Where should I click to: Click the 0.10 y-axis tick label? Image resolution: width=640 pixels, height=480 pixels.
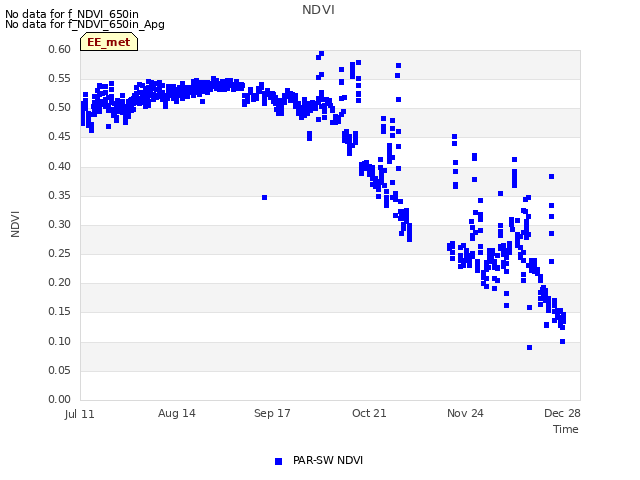coord(60,341)
